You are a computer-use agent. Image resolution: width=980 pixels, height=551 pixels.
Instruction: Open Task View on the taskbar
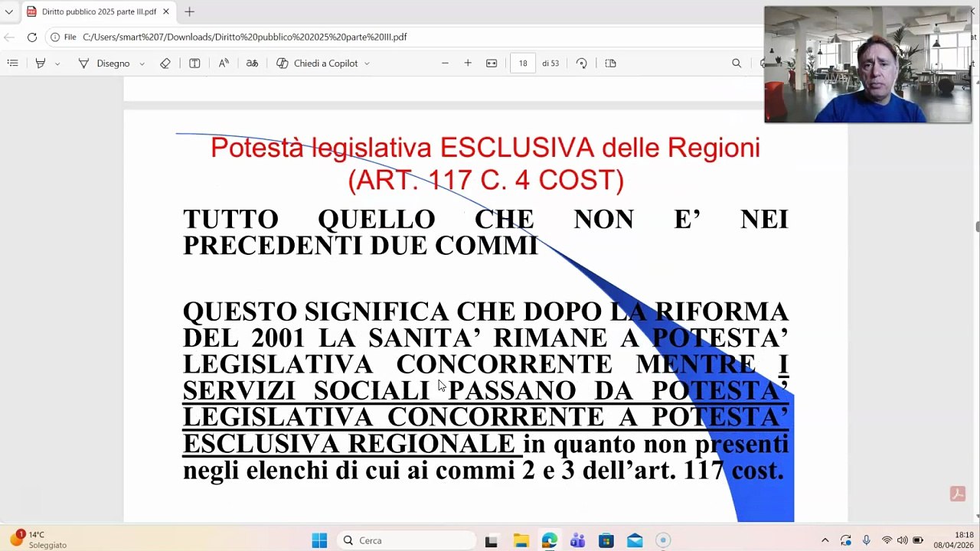pyautogui.click(x=492, y=540)
